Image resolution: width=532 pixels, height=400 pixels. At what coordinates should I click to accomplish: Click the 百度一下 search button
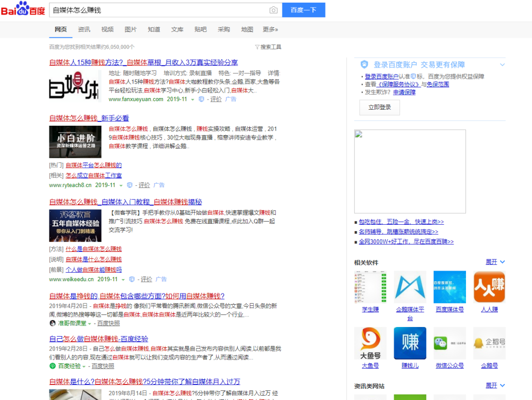[x=304, y=10]
